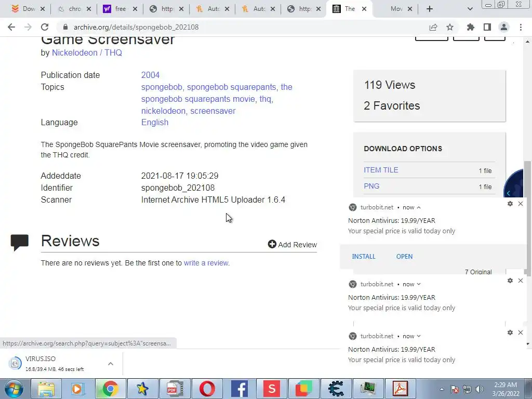This screenshot has width=532, height=399.
Task: Download the PNG option
Action: coord(371,186)
